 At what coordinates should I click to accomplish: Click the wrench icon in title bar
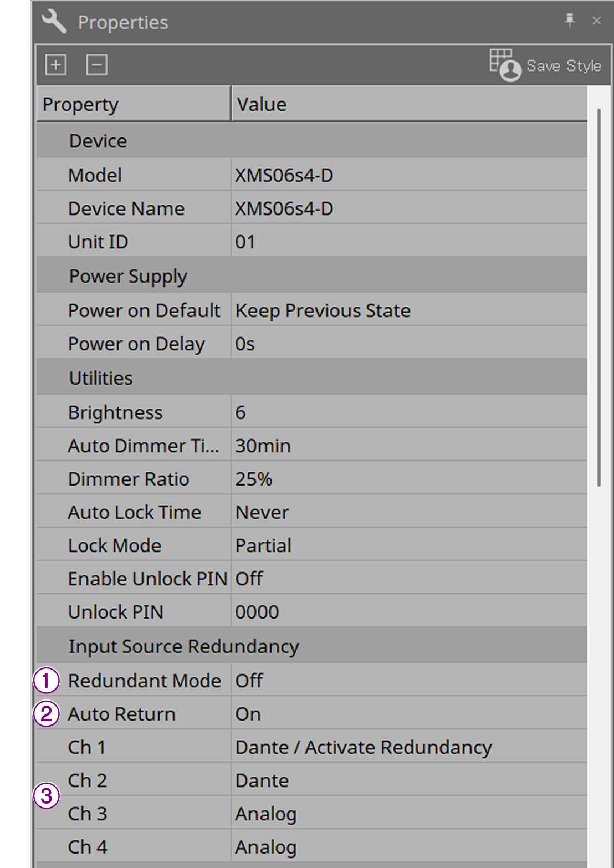(x=54, y=22)
